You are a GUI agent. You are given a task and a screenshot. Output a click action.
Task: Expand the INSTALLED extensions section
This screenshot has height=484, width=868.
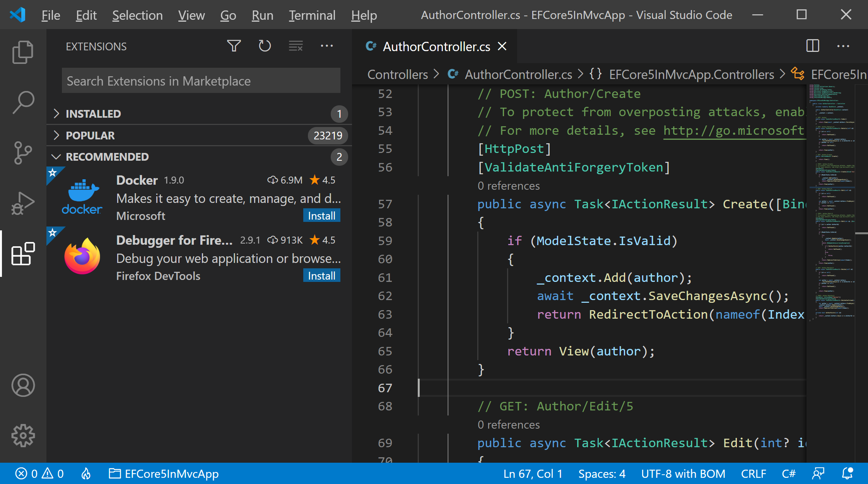93,114
